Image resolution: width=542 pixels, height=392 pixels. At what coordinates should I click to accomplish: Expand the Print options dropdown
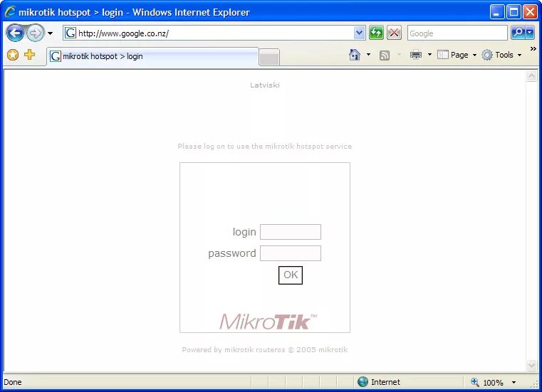point(429,55)
